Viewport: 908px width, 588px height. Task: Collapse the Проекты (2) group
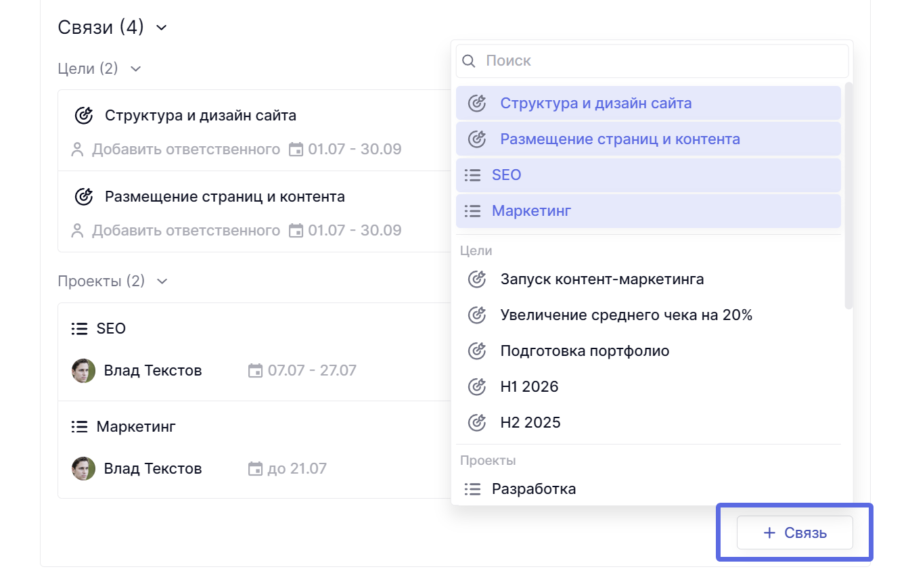pyautogui.click(x=162, y=281)
